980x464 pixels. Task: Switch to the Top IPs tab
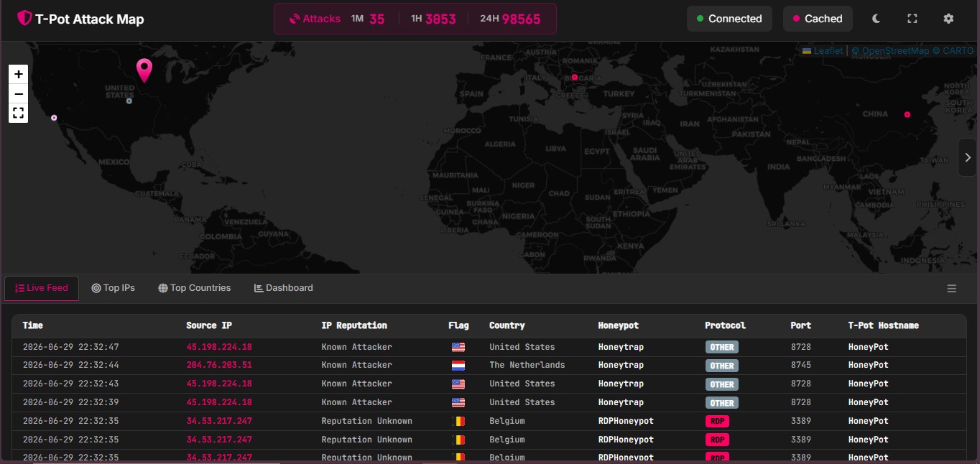coord(114,288)
